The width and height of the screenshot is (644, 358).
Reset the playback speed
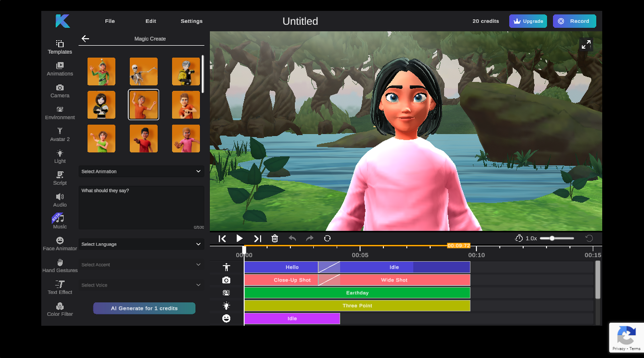589,238
